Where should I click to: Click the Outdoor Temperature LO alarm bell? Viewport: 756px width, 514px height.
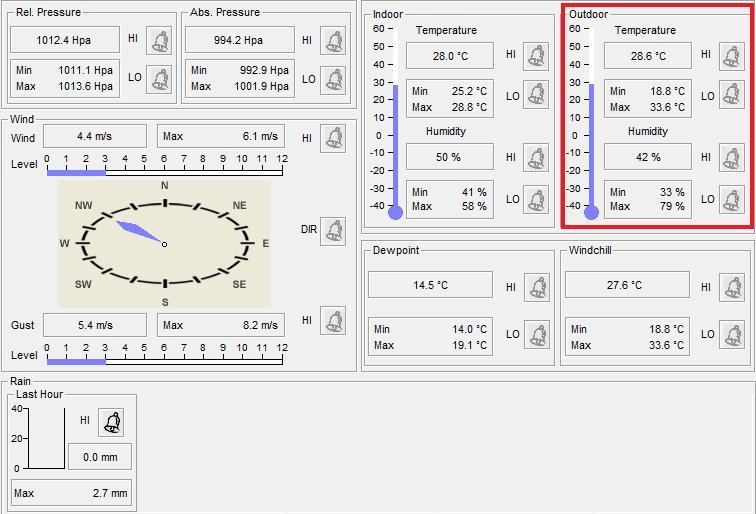[x=732, y=97]
